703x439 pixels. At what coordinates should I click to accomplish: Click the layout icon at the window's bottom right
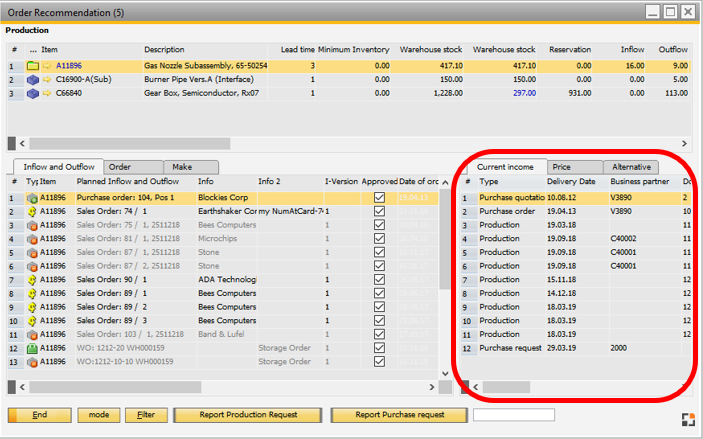[687, 418]
